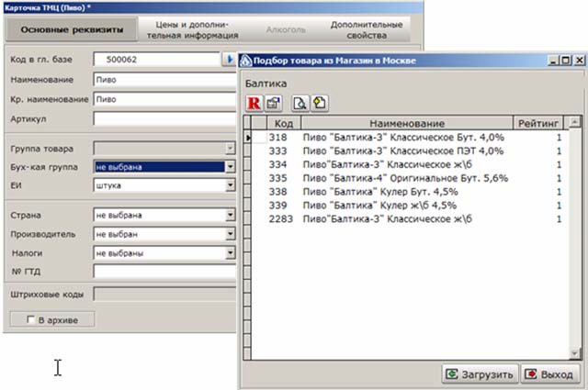Click the Выход button

[x=550, y=373]
